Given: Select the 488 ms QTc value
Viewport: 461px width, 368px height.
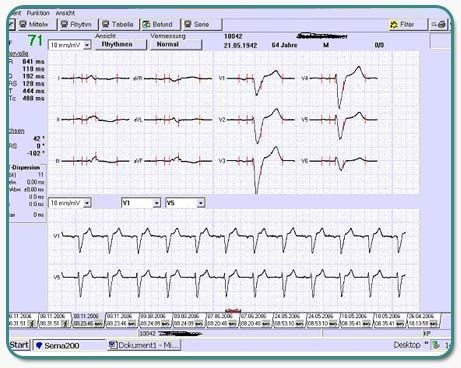Looking at the screenshot, I should tap(33, 98).
